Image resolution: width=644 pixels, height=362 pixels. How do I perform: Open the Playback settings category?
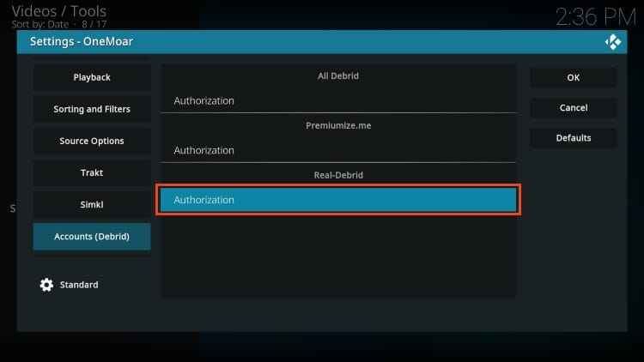[x=92, y=77]
